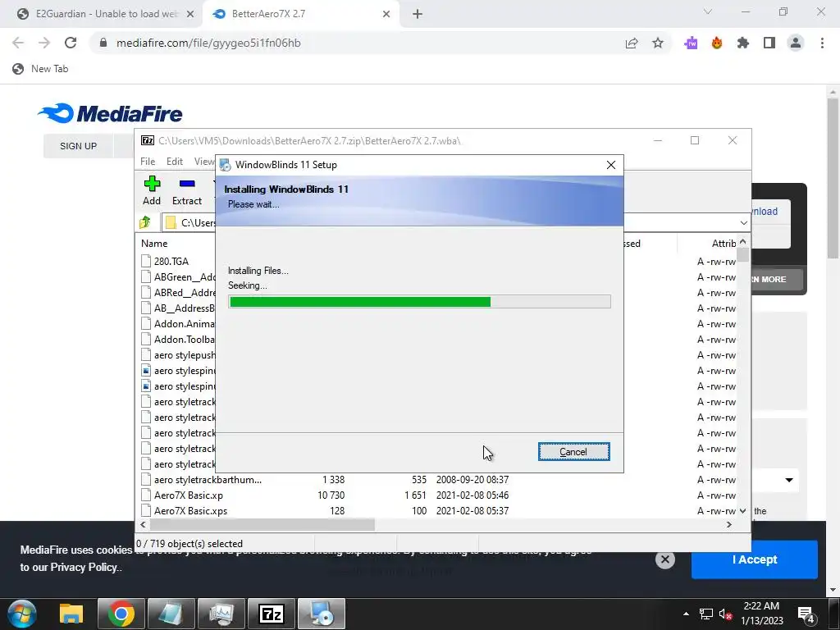Bookmark this page with star icon
This screenshot has width=840, height=630.
(x=658, y=43)
